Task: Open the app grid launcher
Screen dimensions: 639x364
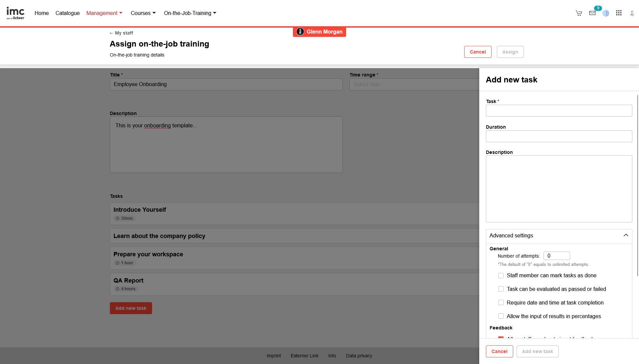Action: click(619, 13)
